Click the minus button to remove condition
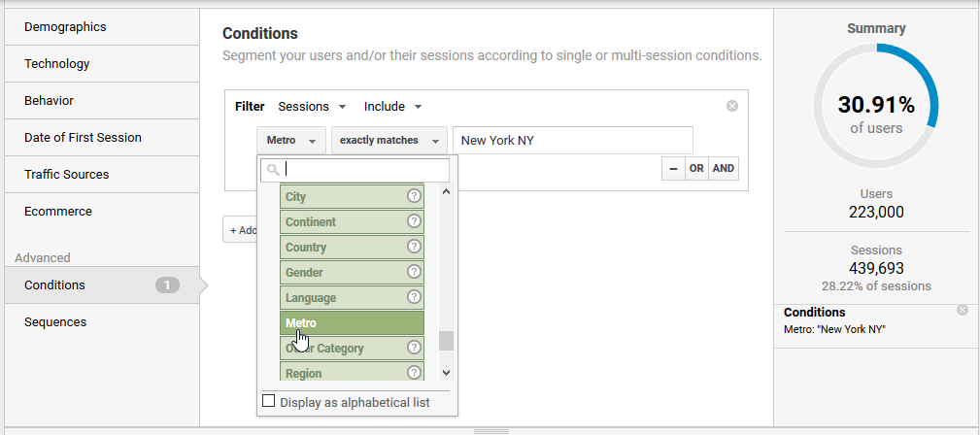This screenshot has height=435, width=980. tap(673, 168)
